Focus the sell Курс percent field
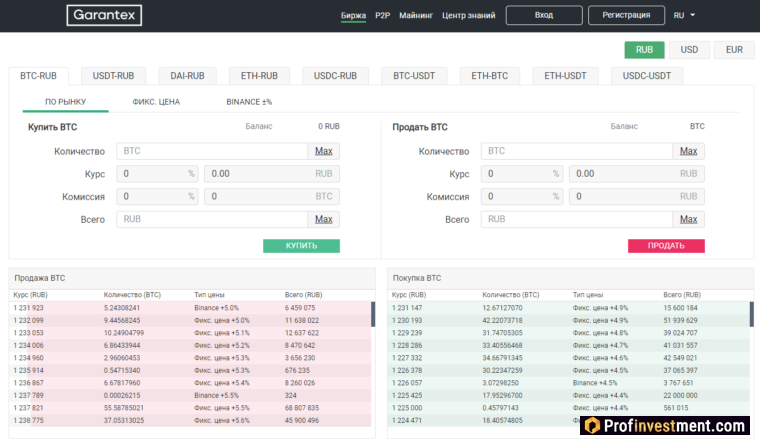This screenshot has height=445, width=760. pos(522,174)
